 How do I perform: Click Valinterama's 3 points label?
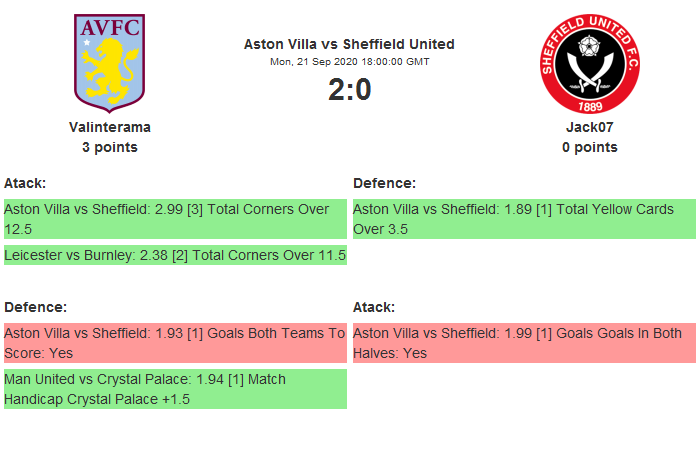[110, 147]
